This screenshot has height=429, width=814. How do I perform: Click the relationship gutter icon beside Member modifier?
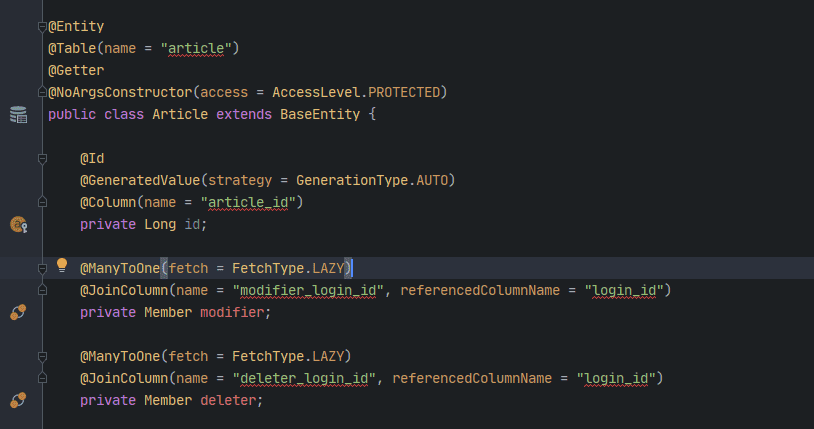tap(18, 312)
